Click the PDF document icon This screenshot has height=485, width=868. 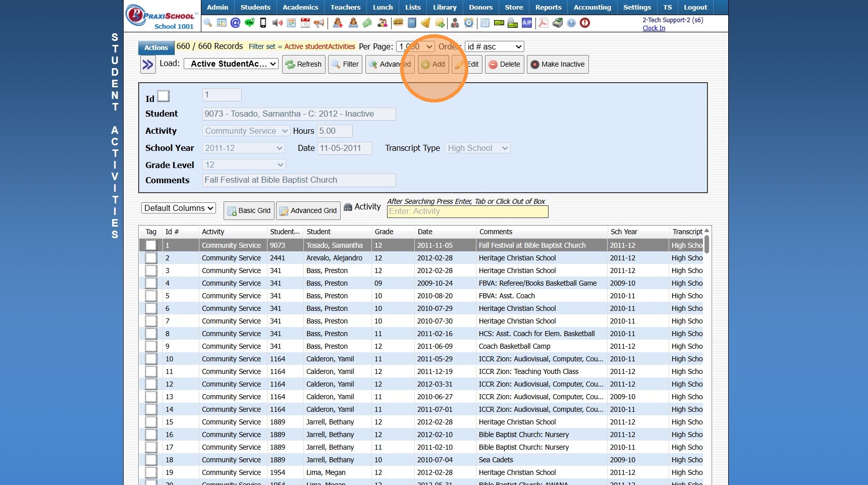[x=543, y=23]
